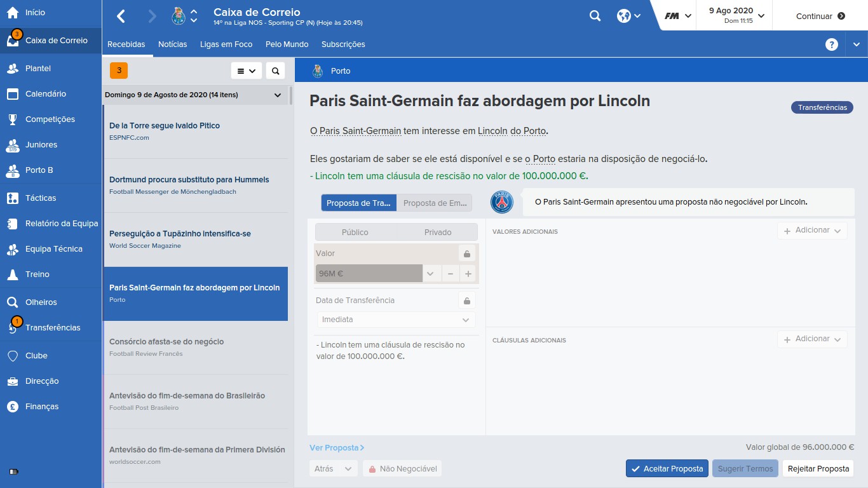This screenshot has height=488, width=868.
Task: Open the Ver Proposta link
Action: coord(337,448)
